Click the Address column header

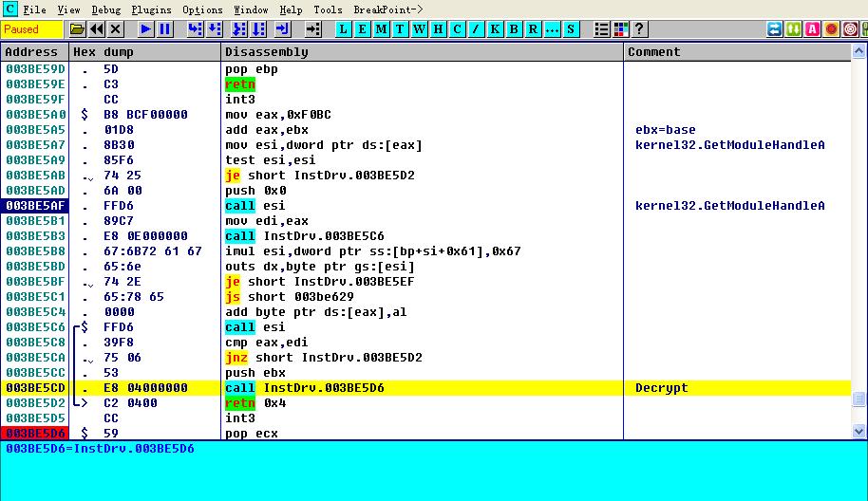(35, 52)
